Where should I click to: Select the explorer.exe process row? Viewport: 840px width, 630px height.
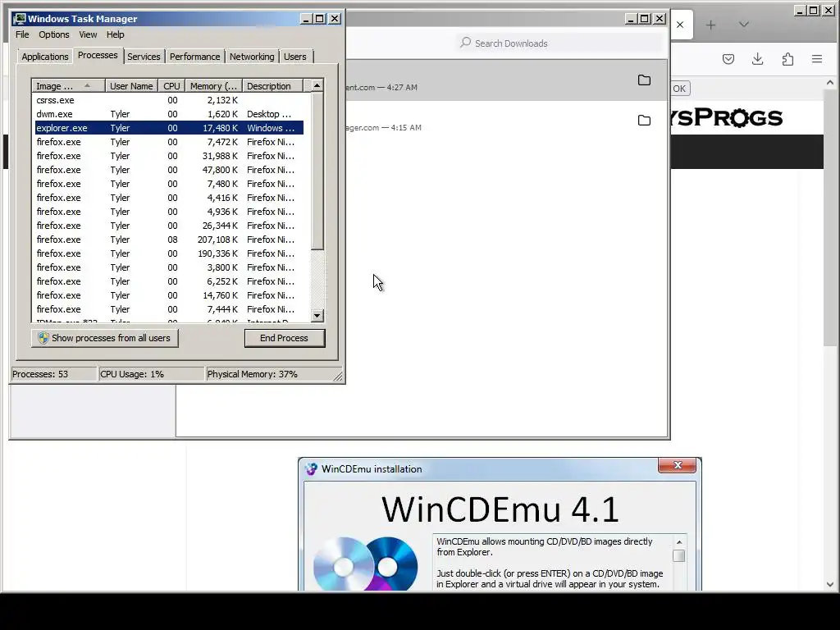tap(169, 128)
